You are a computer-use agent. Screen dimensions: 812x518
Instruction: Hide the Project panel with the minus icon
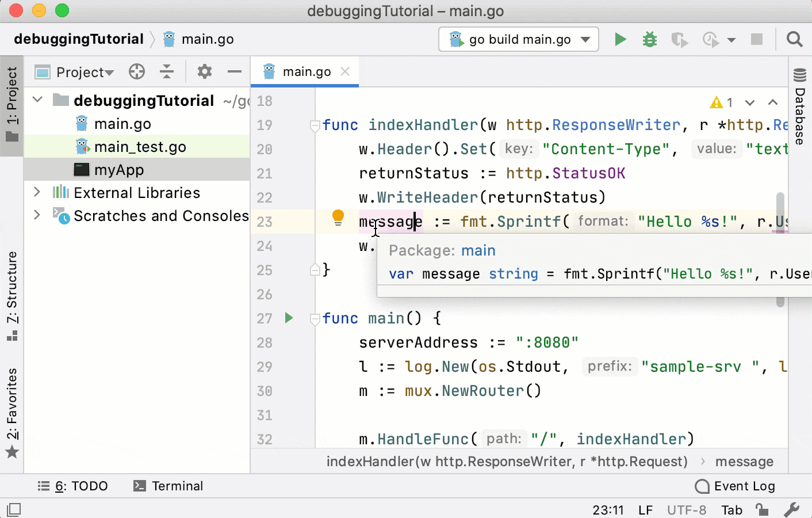[x=234, y=71]
